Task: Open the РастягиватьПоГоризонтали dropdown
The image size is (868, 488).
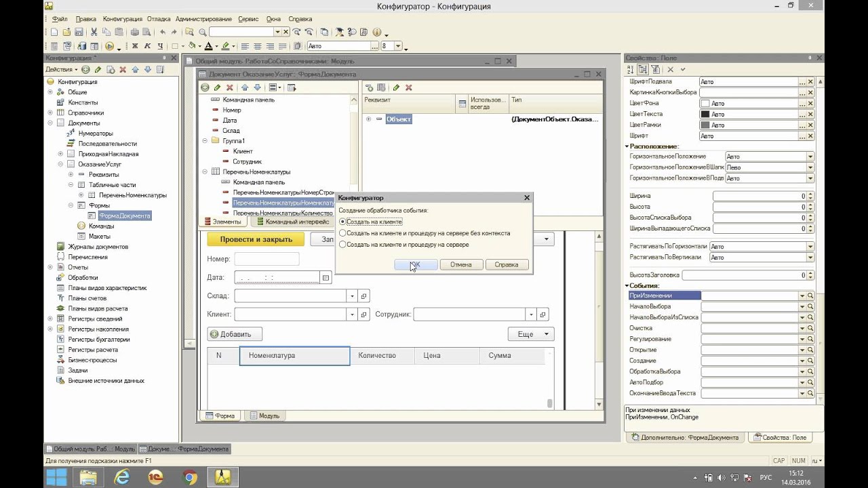Action: point(810,247)
